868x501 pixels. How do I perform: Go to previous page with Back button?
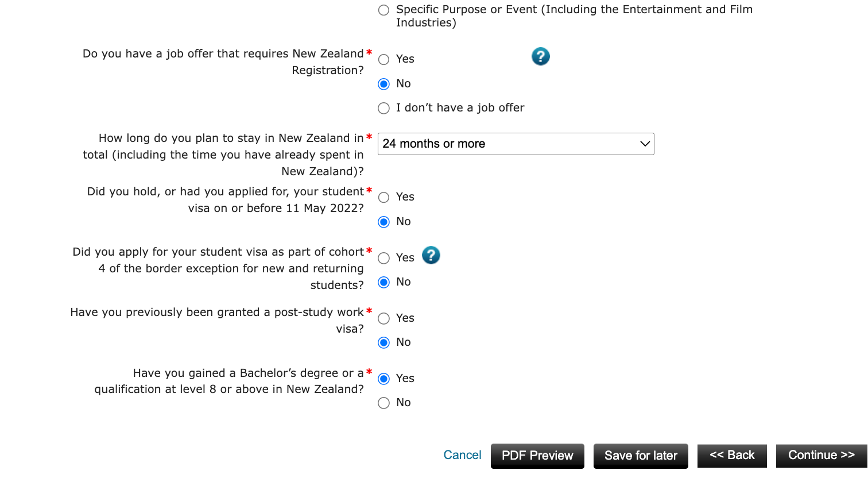[732, 456]
